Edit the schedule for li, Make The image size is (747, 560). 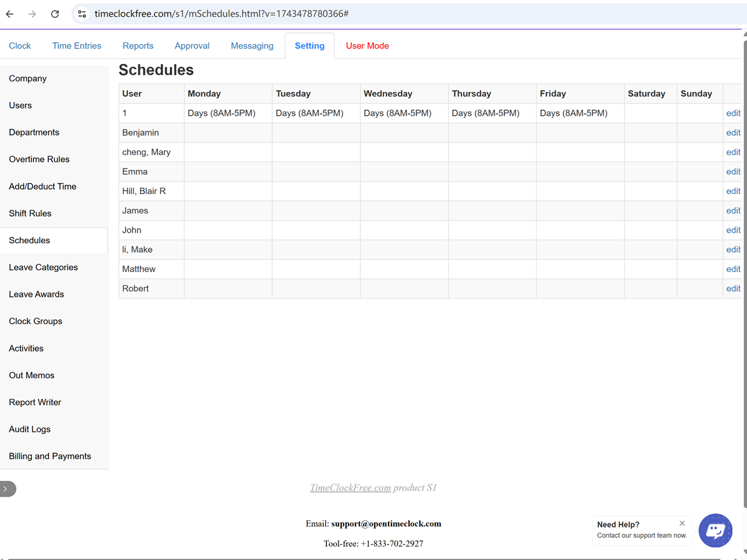click(x=733, y=250)
